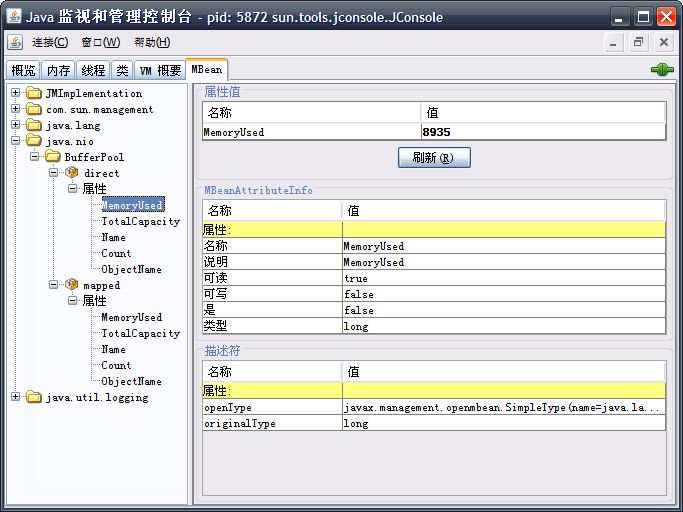This screenshot has height=512, width=683.
Task: Select Name under direct attributes
Action: point(113,237)
